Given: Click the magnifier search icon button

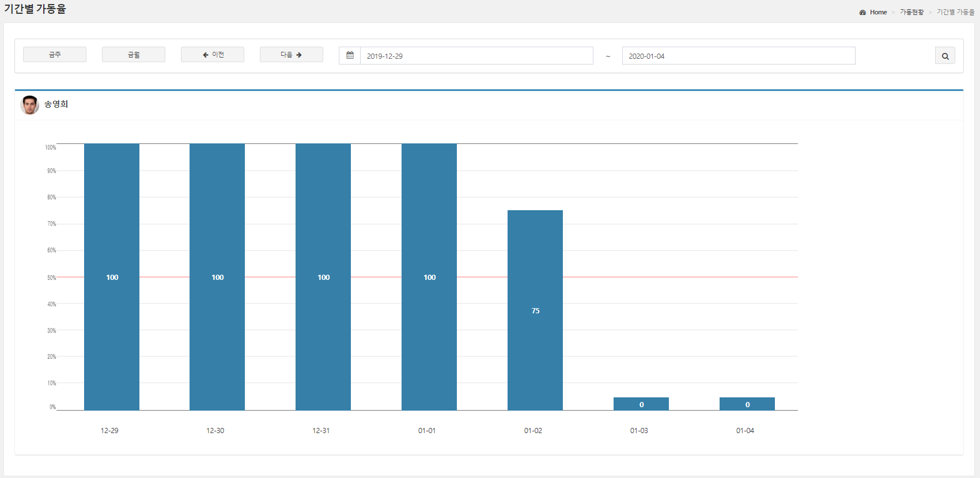Looking at the screenshot, I should coord(945,56).
